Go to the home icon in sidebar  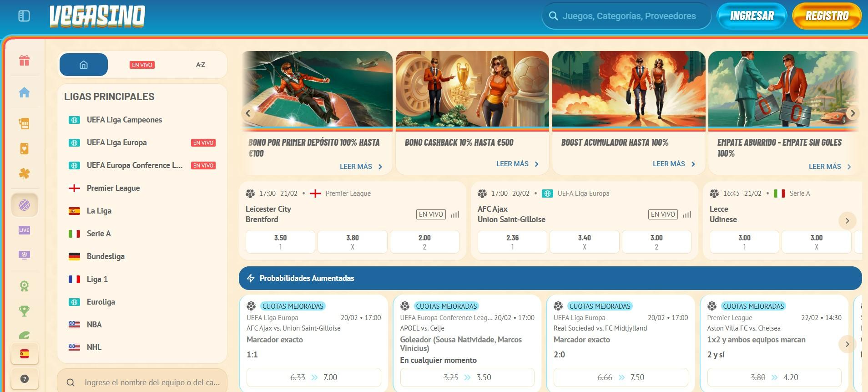25,92
